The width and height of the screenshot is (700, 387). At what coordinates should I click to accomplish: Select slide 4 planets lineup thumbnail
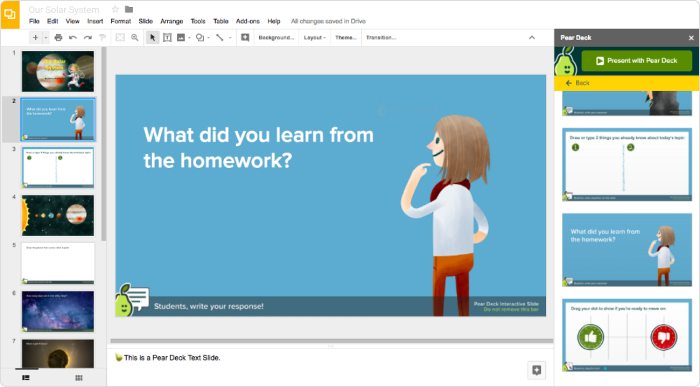[x=58, y=215]
